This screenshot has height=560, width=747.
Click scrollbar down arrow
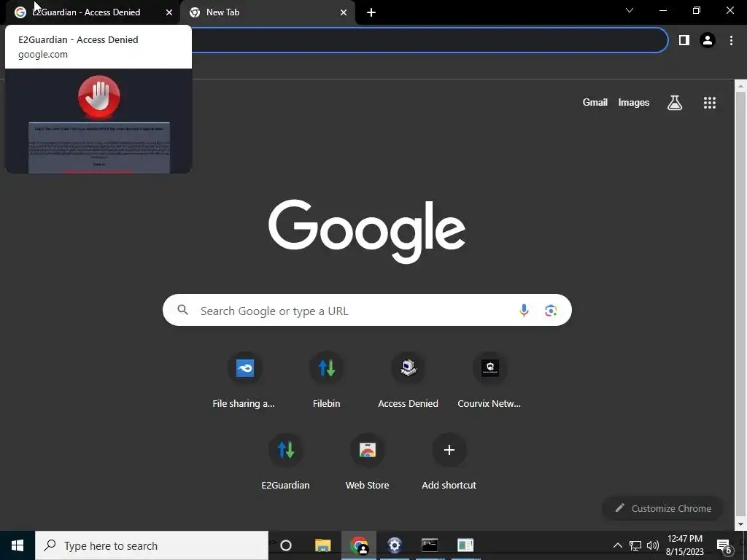coord(740,525)
